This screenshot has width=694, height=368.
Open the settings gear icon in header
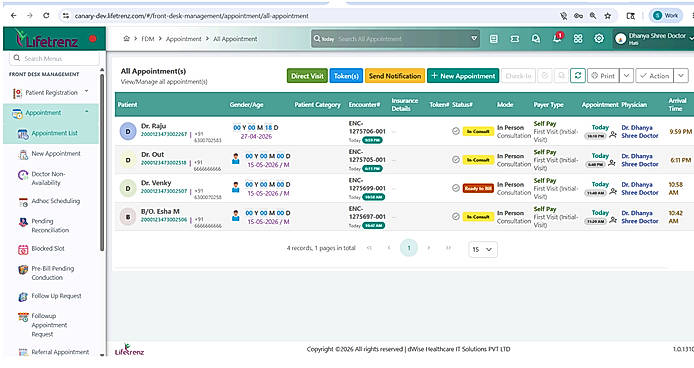599,39
